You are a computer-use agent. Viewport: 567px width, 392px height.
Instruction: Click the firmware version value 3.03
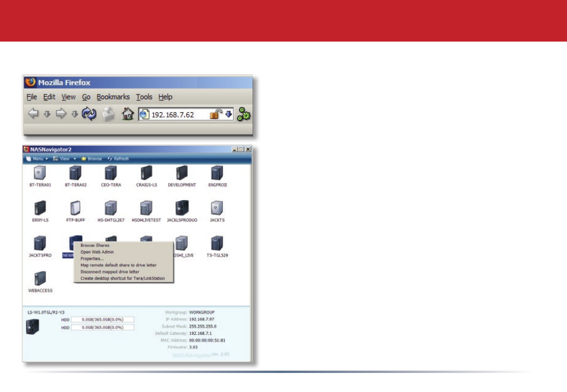pyautogui.click(x=194, y=347)
